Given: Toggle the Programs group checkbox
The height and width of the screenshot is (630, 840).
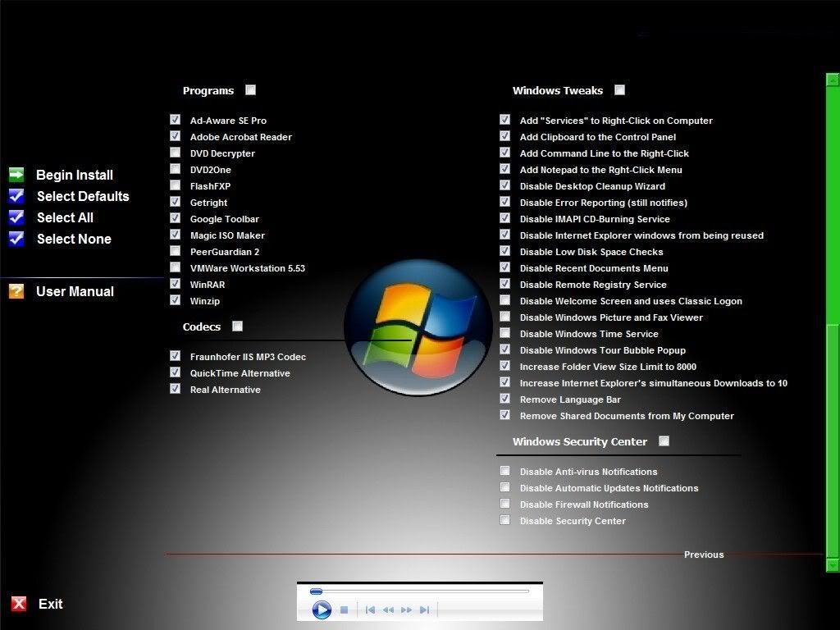Looking at the screenshot, I should pos(250,90).
